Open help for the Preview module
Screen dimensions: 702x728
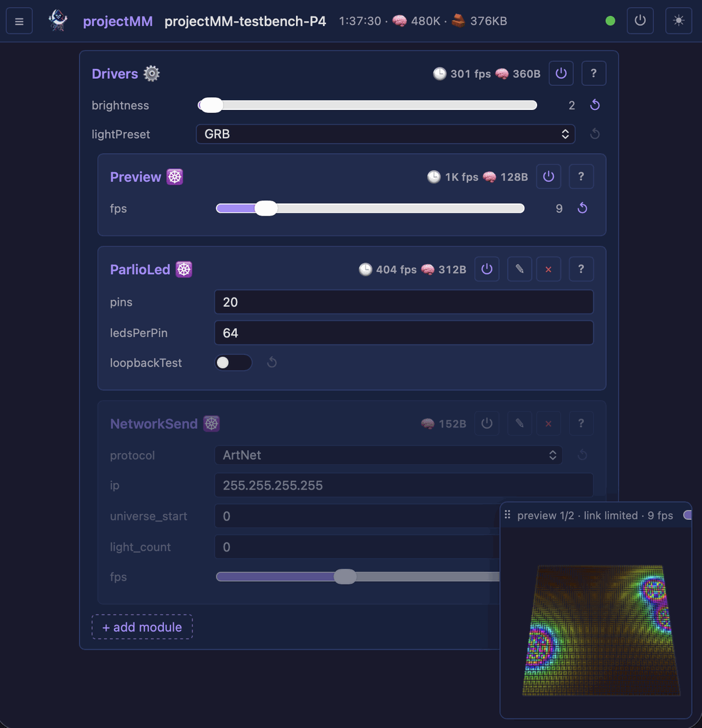tap(581, 177)
